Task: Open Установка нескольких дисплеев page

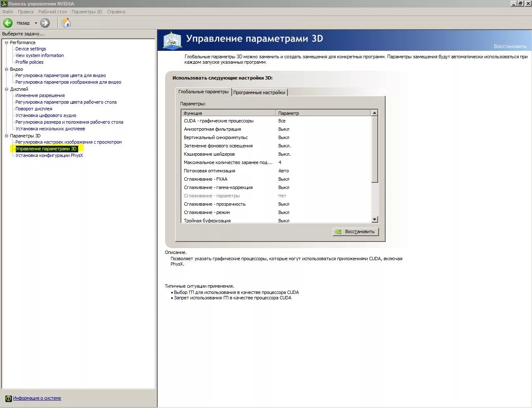Action: pyautogui.click(x=50, y=129)
